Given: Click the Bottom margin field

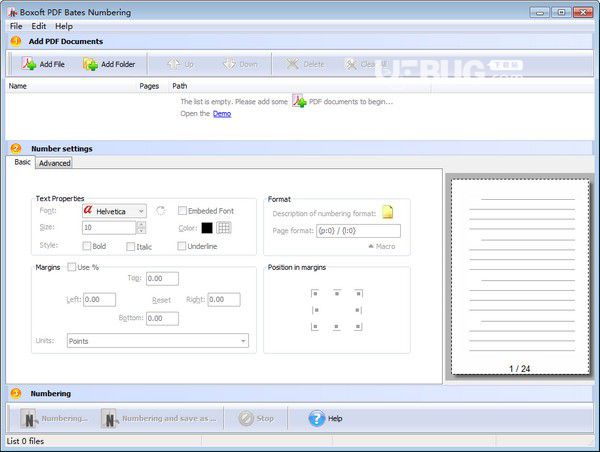Looking at the screenshot, I should (x=162, y=318).
